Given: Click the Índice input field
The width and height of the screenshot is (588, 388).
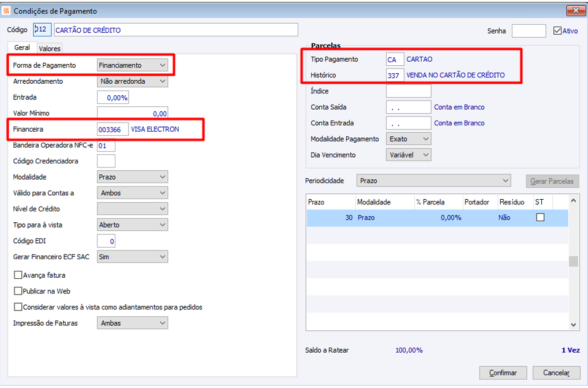Looking at the screenshot, I should coord(409,91).
